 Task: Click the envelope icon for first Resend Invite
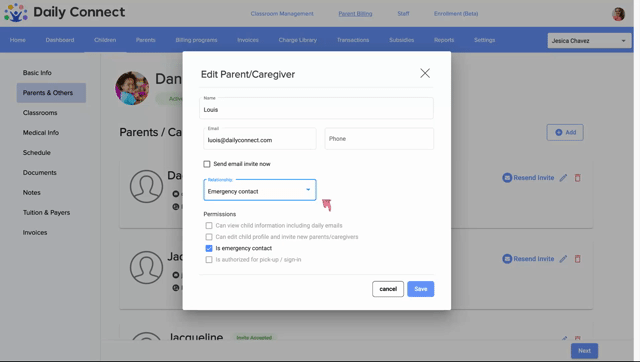point(507,178)
